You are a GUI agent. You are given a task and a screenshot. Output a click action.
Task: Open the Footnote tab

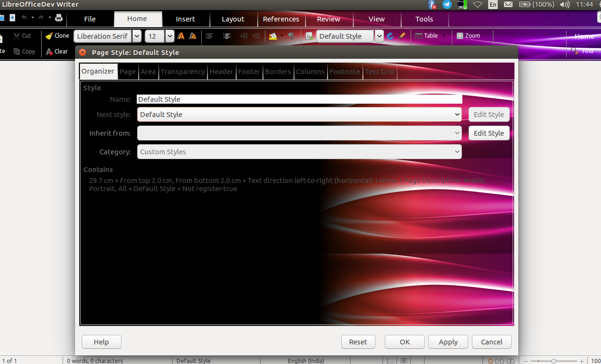345,72
